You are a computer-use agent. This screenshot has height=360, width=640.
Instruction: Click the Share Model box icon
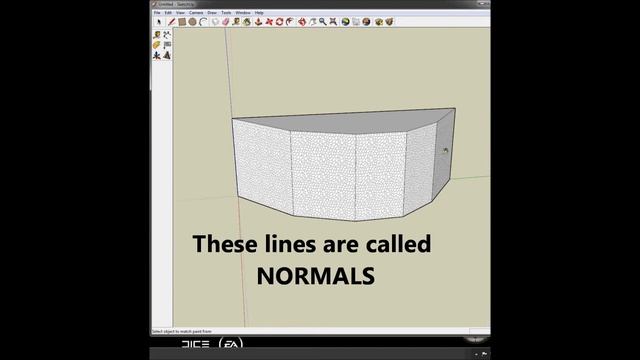(389, 22)
